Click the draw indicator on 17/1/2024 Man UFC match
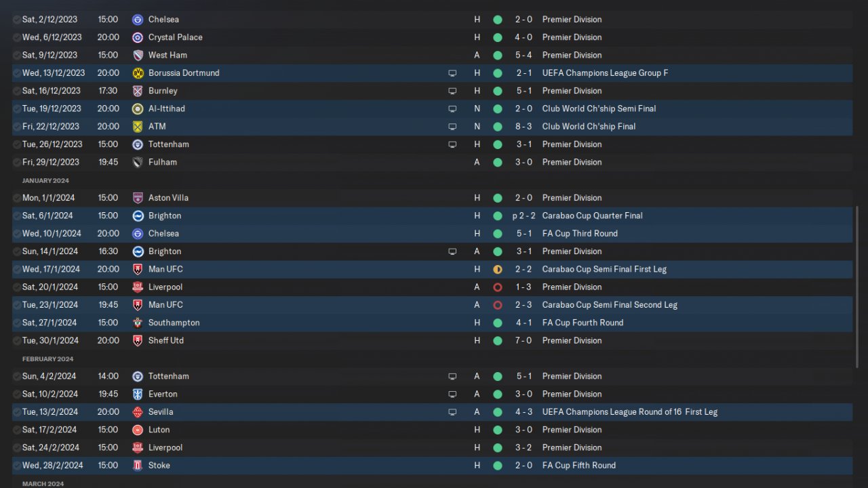 click(498, 270)
